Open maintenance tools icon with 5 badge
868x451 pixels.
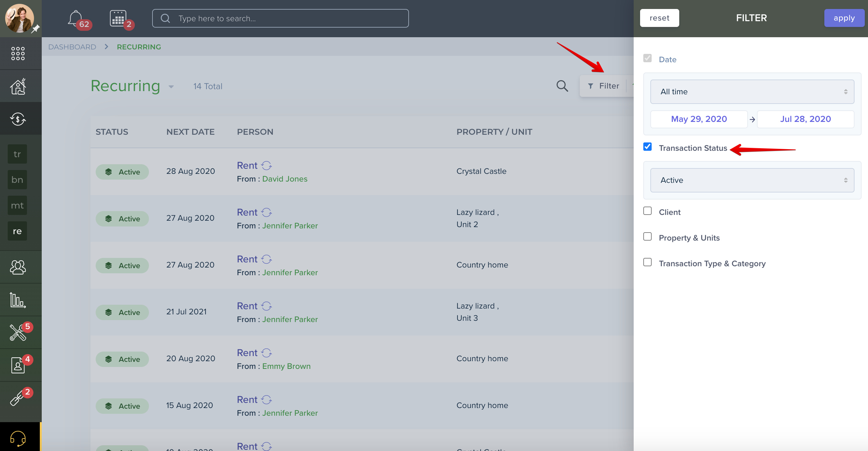(18, 332)
